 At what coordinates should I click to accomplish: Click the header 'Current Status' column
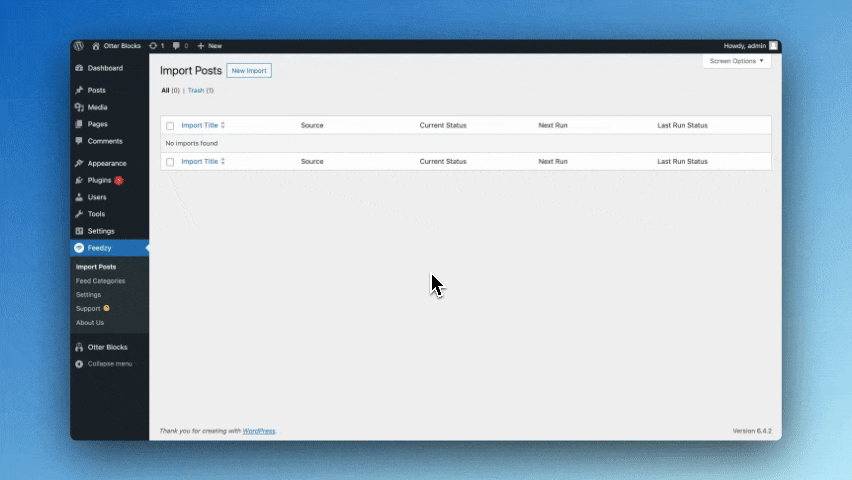tap(443, 125)
